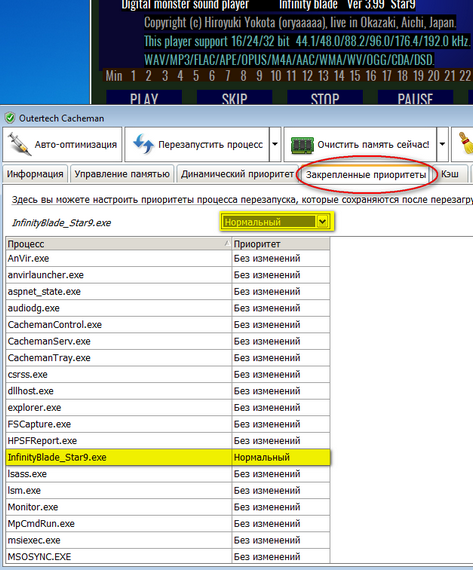Switch to the Динамический приоритет tab
This screenshot has height=570, width=473.
click(x=237, y=174)
